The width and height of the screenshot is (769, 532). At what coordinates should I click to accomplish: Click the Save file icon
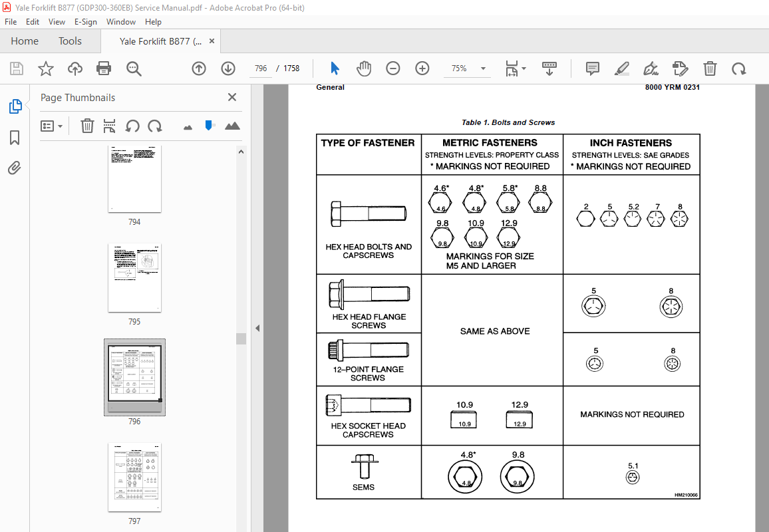17,68
